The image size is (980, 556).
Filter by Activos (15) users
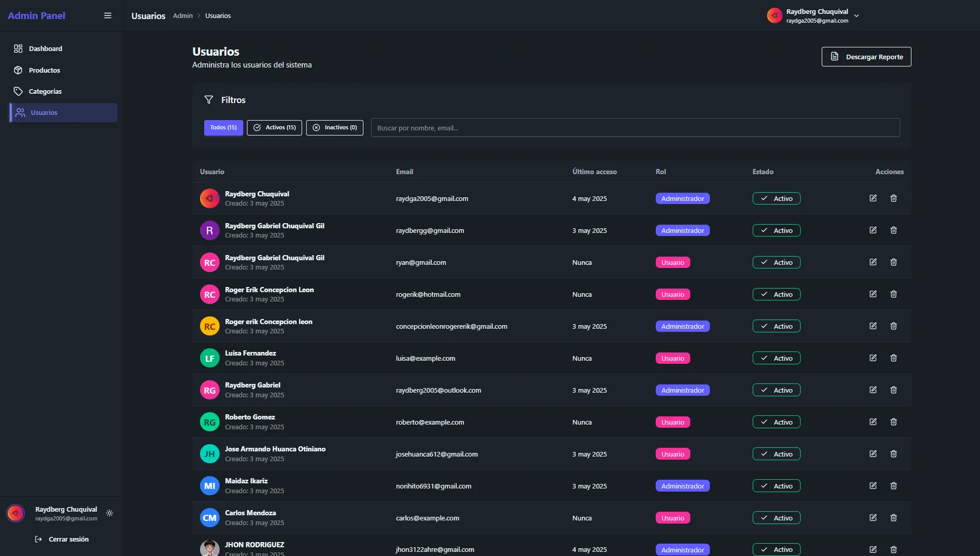(x=274, y=127)
